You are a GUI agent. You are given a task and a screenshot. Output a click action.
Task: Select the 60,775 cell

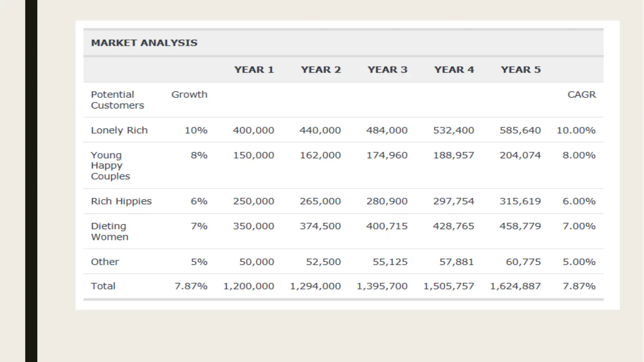coord(523,262)
